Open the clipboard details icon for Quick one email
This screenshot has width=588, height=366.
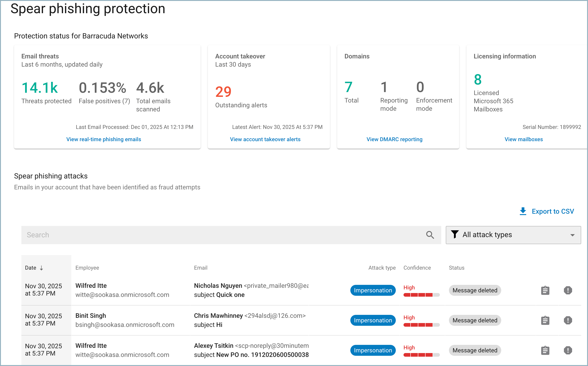point(545,290)
